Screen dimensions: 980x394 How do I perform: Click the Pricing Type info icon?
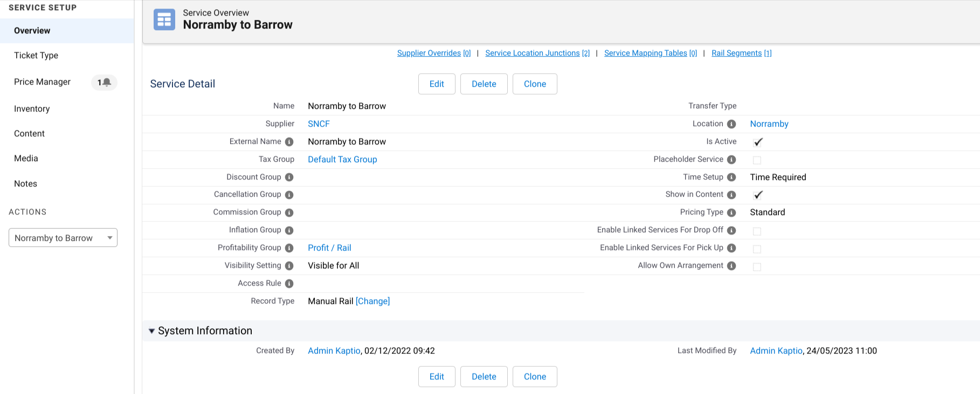point(731,212)
